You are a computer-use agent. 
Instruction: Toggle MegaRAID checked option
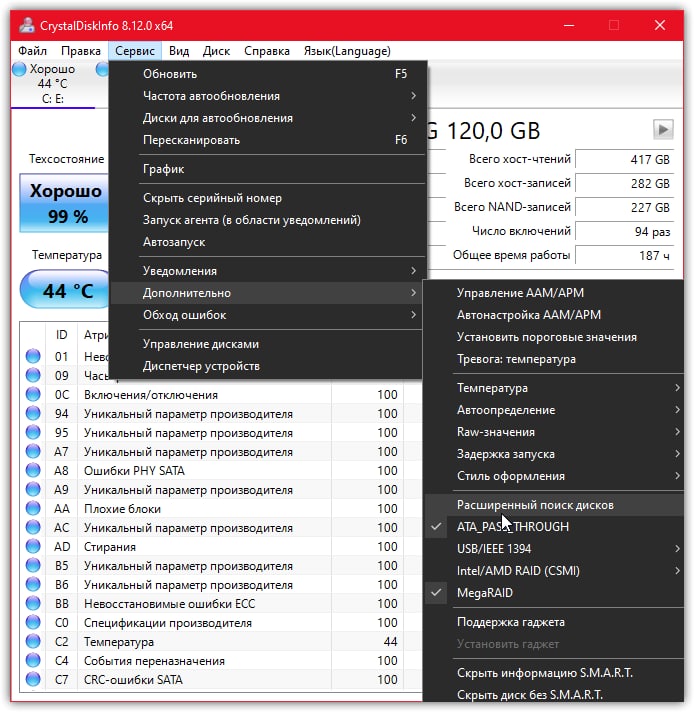coord(554,593)
